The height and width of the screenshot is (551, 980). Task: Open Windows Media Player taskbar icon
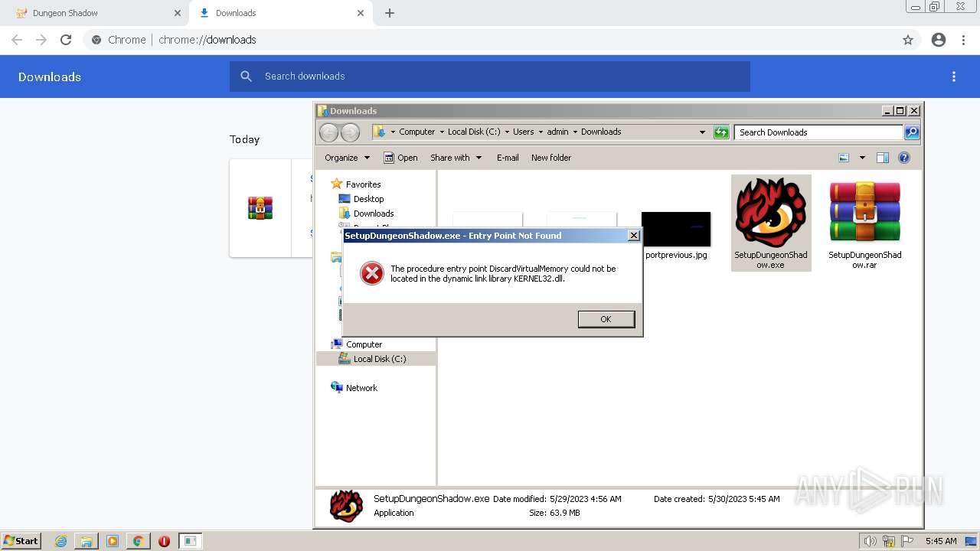[113, 541]
